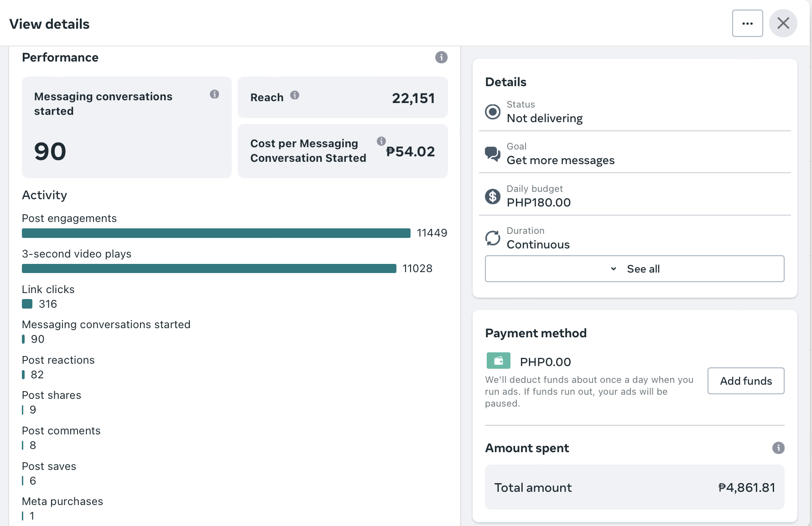
Task: Click the payment wallet icon
Action: (x=498, y=361)
